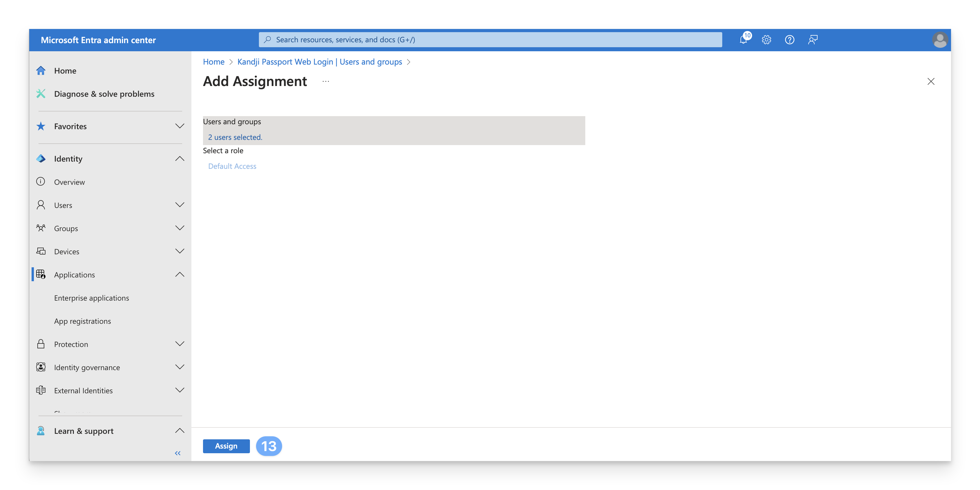Click the Diagnose & solve problems wrench icon

pyautogui.click(x=41, y=94)
